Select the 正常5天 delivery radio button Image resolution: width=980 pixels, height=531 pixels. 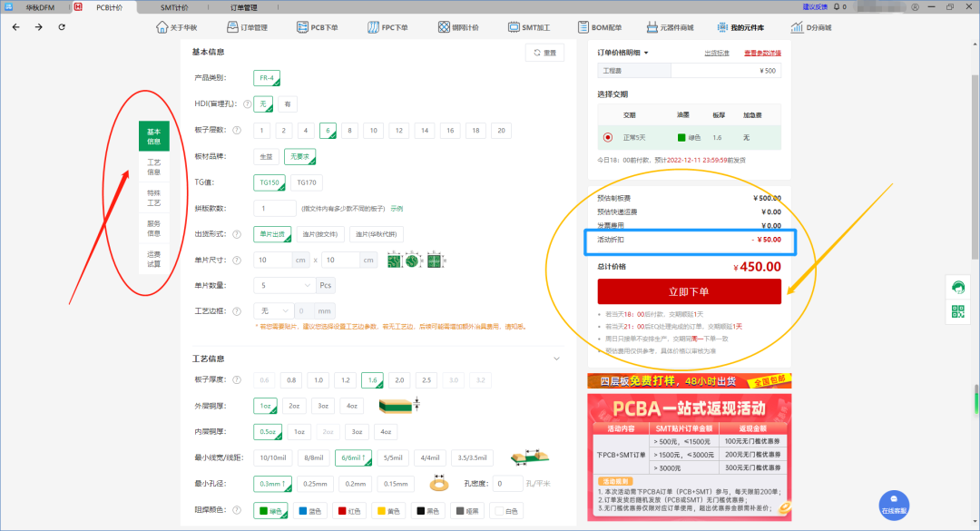click(607, 138)
